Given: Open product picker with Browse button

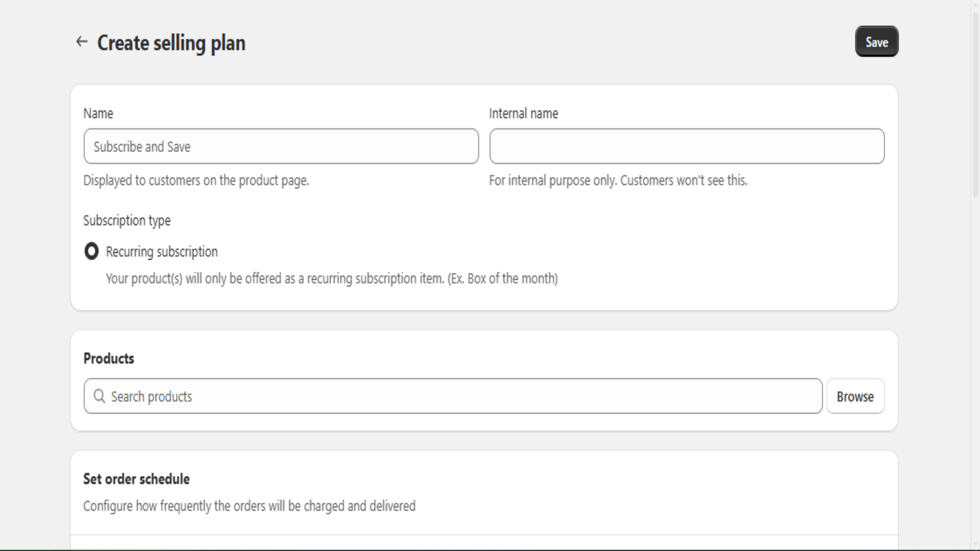Looking at the screenshot, I should pos(855,396).
